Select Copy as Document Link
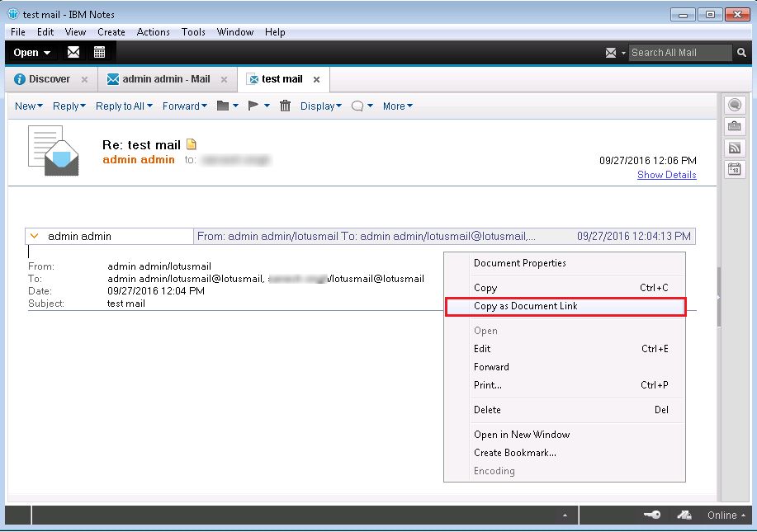 (x=565, y=306)
